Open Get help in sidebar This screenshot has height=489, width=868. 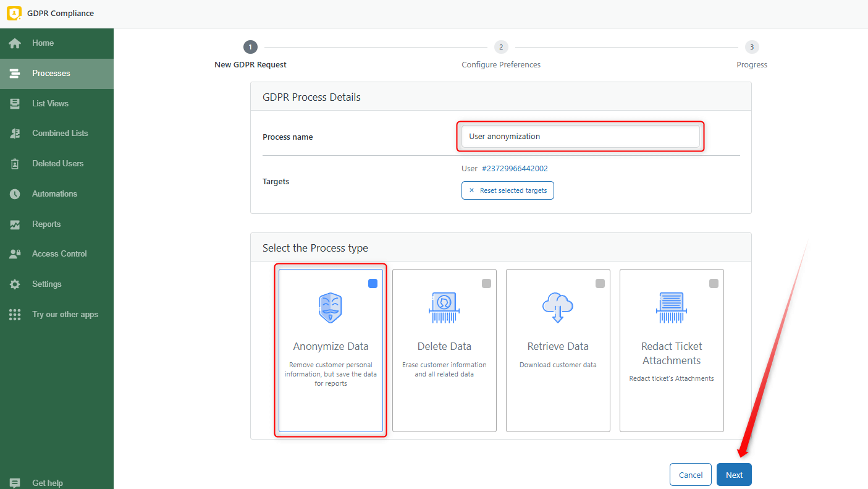tap(57, 483)
